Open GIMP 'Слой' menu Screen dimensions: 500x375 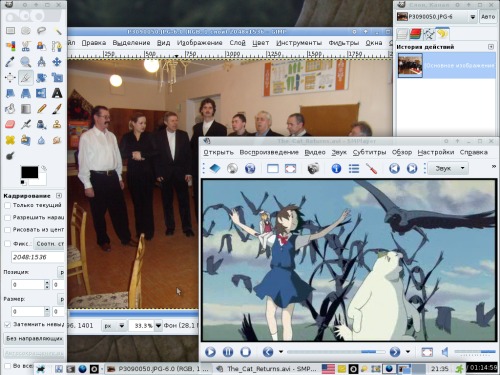pos(237,43)
